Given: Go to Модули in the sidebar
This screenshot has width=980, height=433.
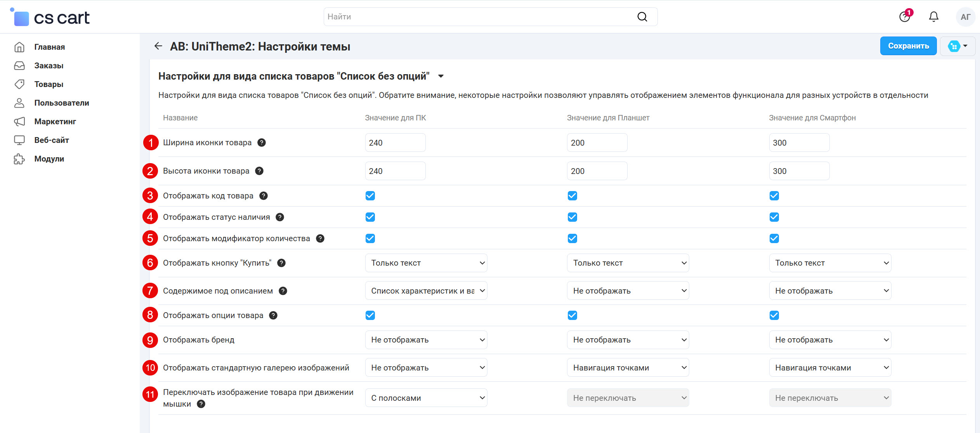Looking at the screenshot, I should click(49, 159).
